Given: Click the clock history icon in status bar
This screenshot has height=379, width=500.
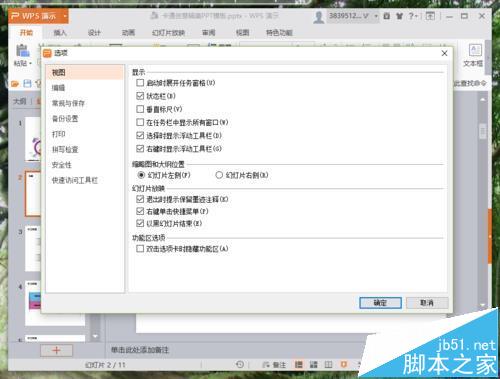Looking at the screenshot, I should [240, 364].
